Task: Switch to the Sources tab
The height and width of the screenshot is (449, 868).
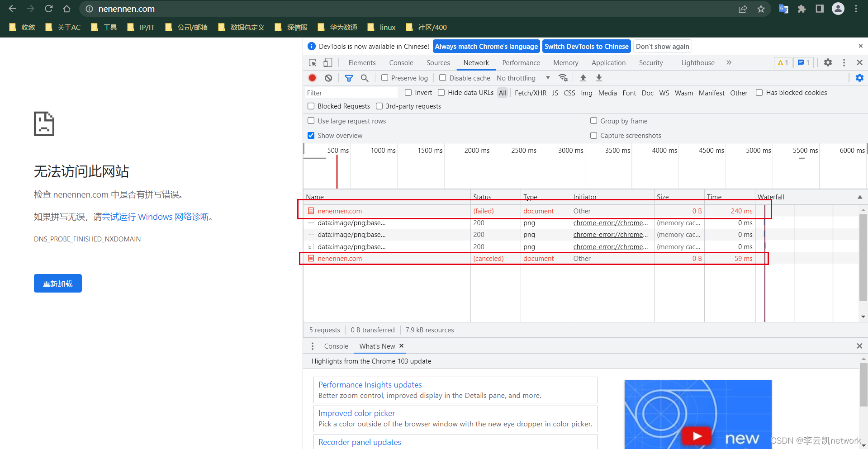Action: coord(438,62)
